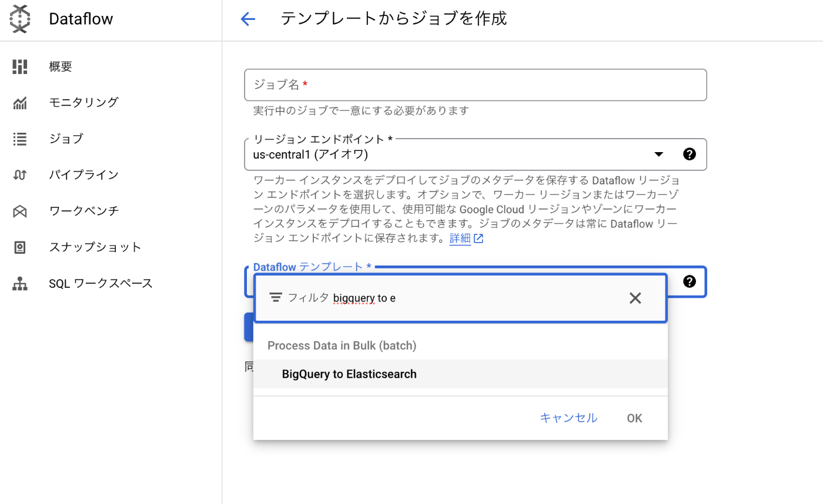Click the パイプライン icon in sidebar
The height and width of the screenshot is (504, 823).
20,175
